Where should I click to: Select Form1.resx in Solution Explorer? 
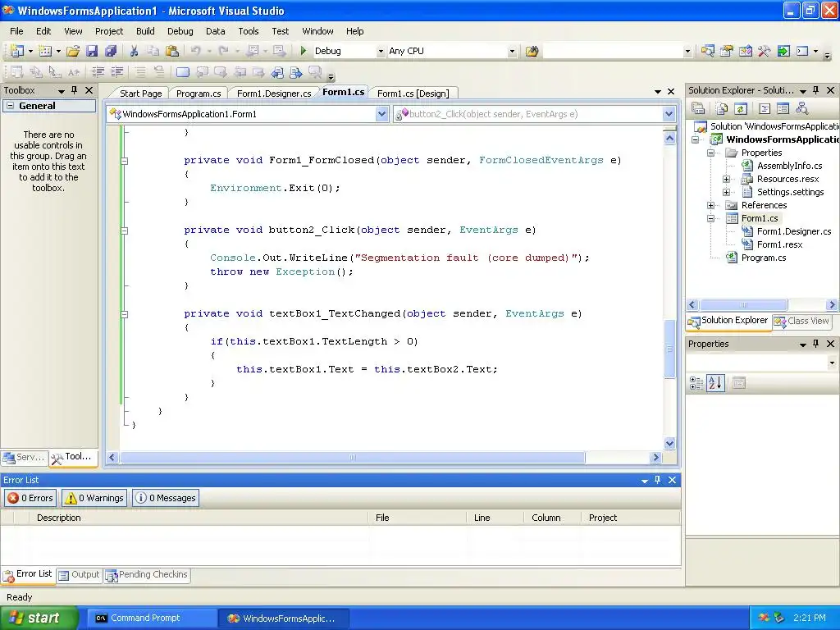pos(779,244)
